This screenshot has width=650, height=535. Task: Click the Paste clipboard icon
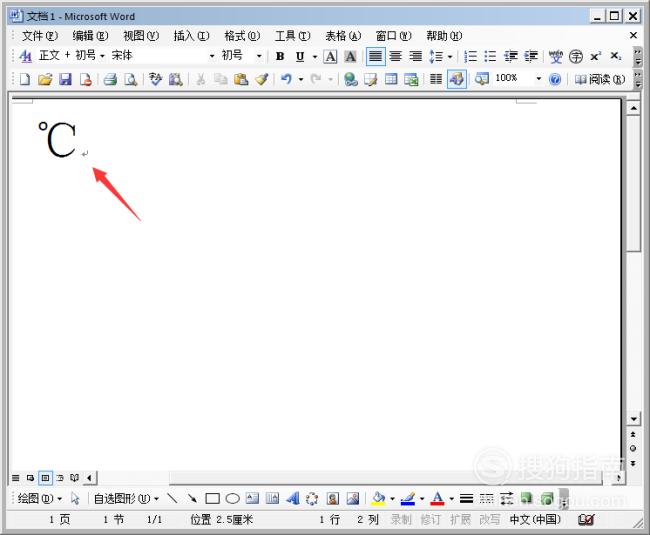(241, 79)
